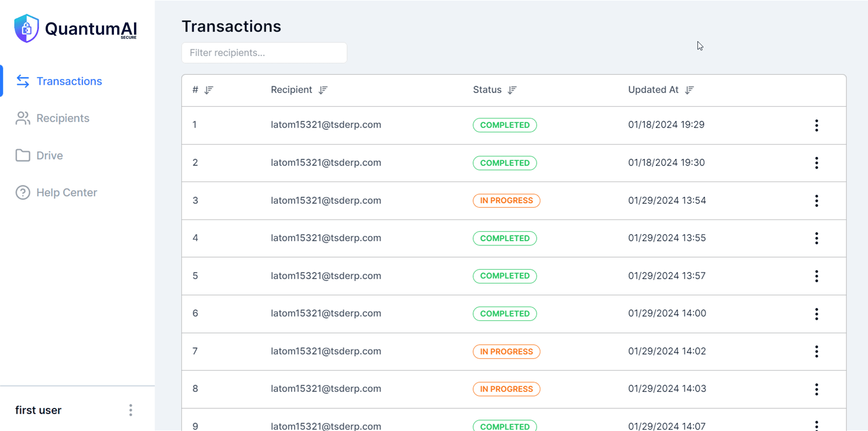
Task: Open actions menu for transaction 7
Action: (816, 352)
